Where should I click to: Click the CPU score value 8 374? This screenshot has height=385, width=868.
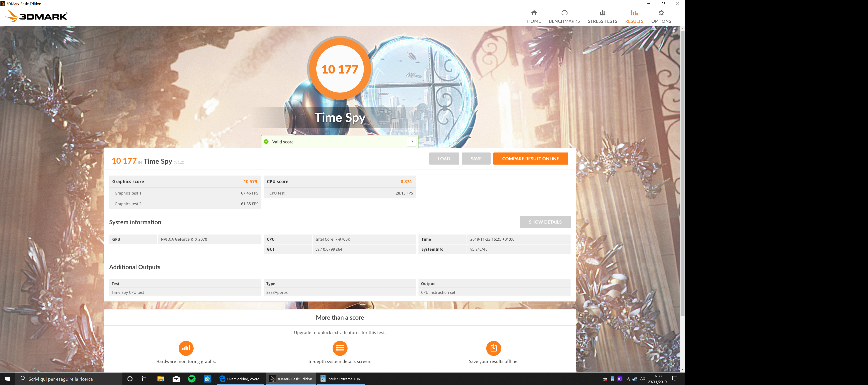click(406, 181)
